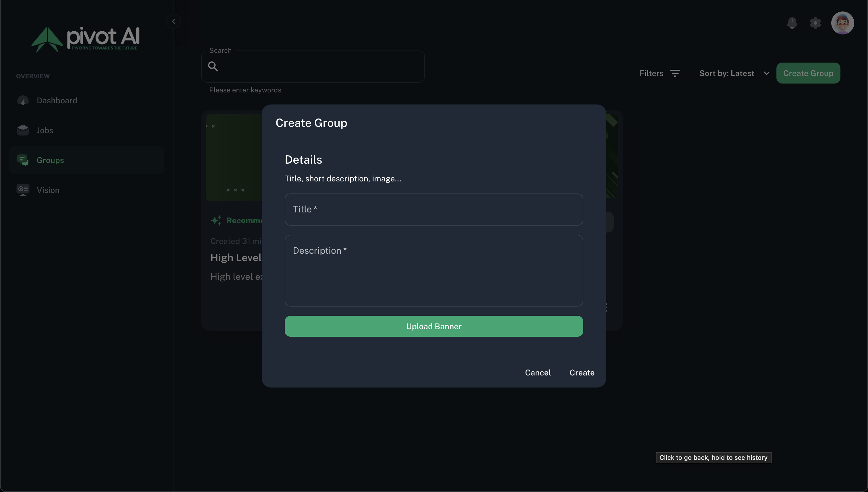Open Jobs in the sidebar

(x=45, y=130)
